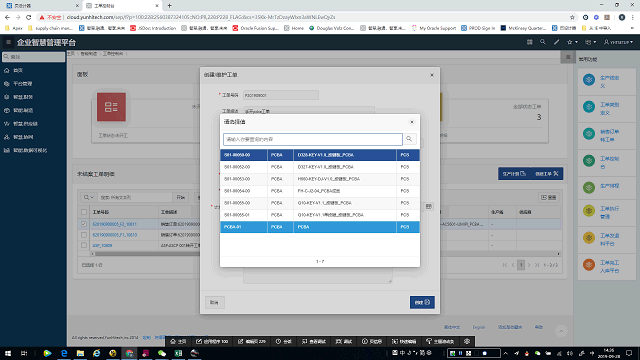
Task: Close the value selection popup
Action: [412, 122]
